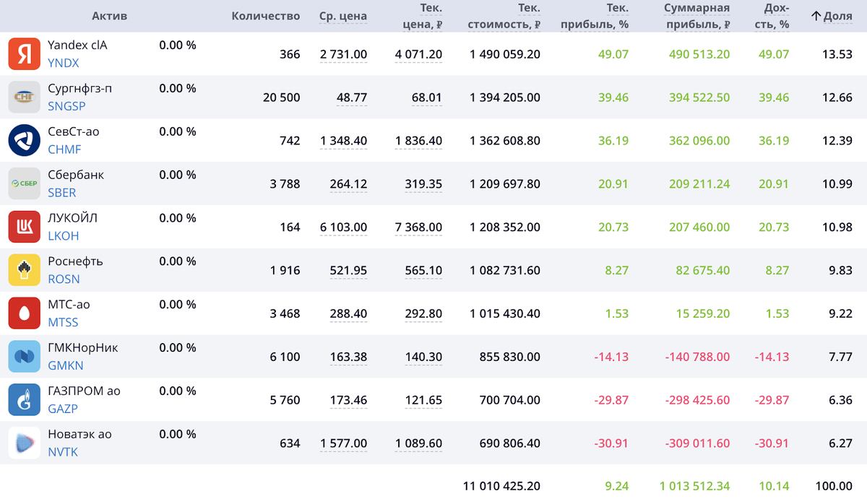Click total portfolio value 11 010 425.20
Screen dimensions: 867x504
(x=501, y=486)
